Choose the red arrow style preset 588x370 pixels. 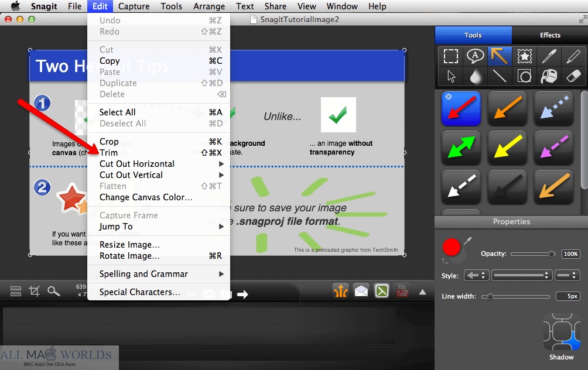[x=461, y=108]
